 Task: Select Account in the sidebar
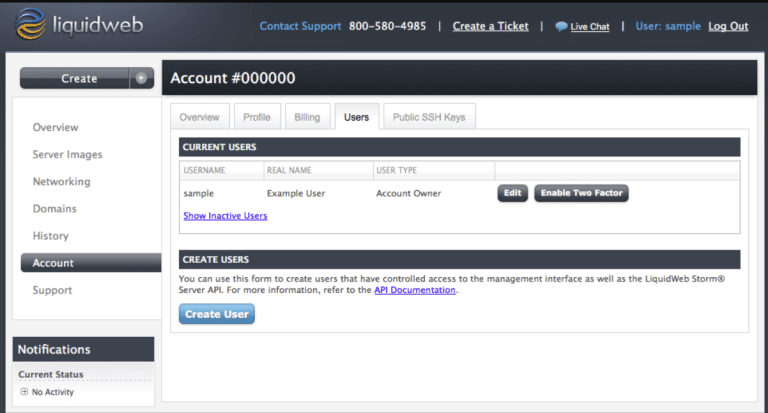click(x=91, y=263)
